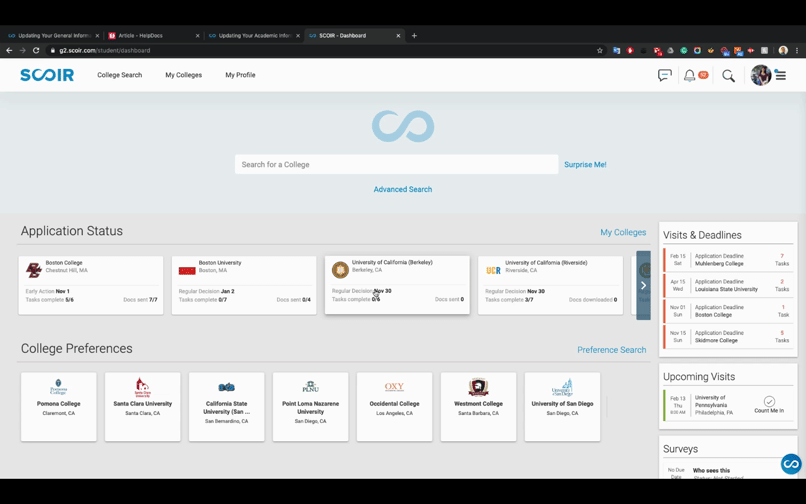
Task: Click the browser forward arrow
Action: click(22, 50)
